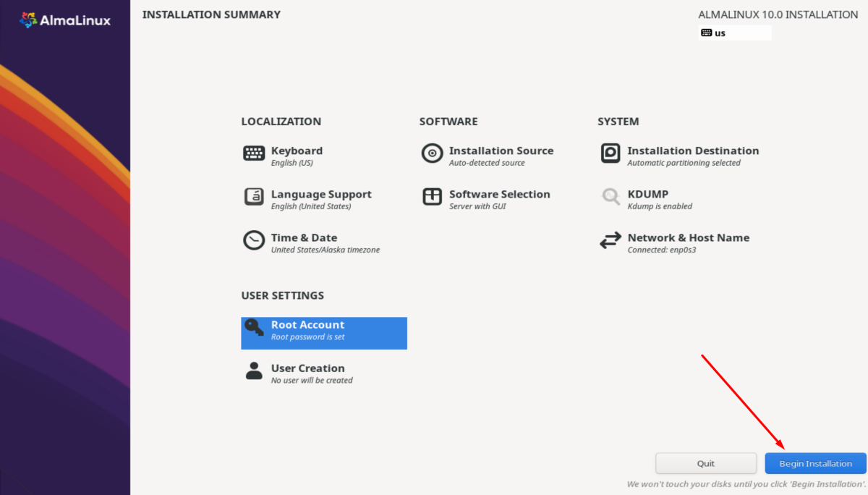
Task: Select the Software Selection title text
Action: click(499, 194)
